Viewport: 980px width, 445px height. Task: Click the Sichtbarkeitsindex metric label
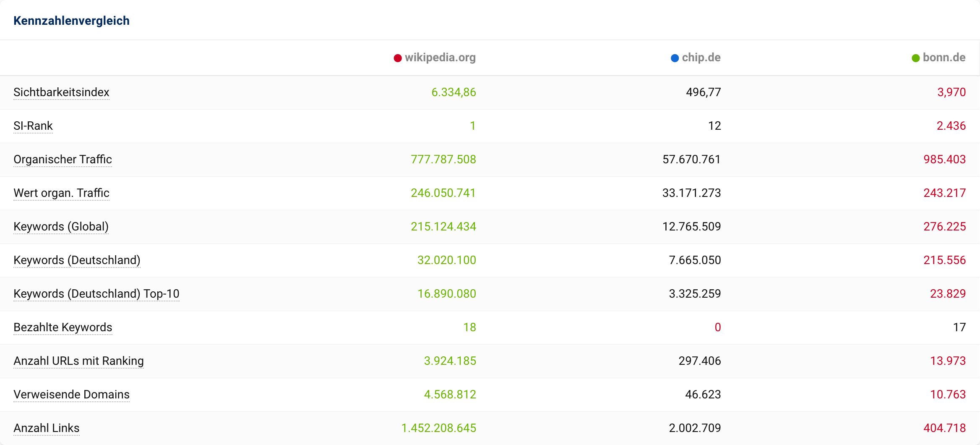coord(61,92)
